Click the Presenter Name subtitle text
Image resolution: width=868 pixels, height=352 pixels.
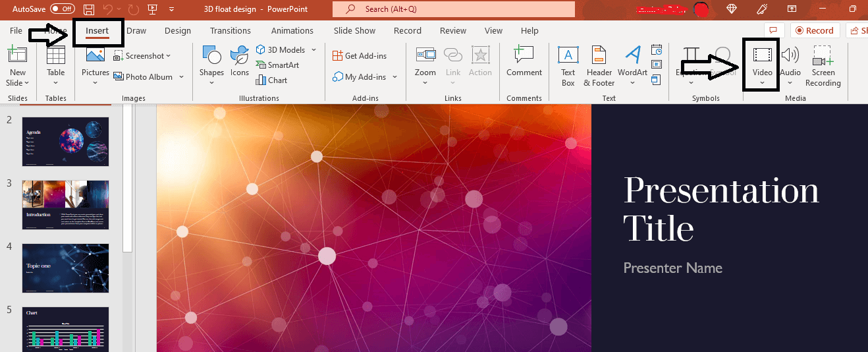coord(673,268)
